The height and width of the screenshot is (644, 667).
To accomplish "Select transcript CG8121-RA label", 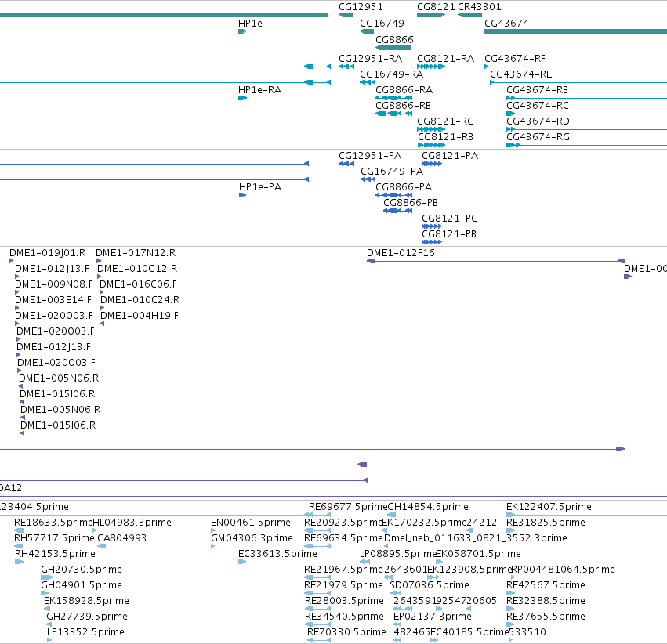I will coord(445,59).
